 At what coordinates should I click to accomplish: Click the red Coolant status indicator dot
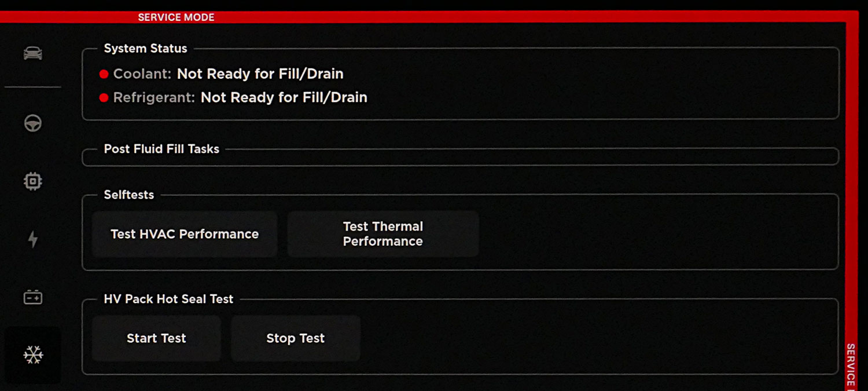pos(104,74)
